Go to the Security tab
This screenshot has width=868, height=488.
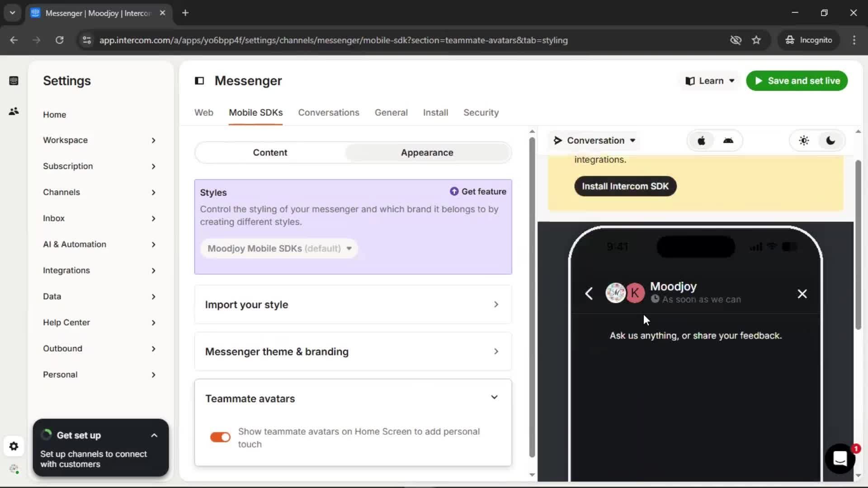click(x=481, y=113)
